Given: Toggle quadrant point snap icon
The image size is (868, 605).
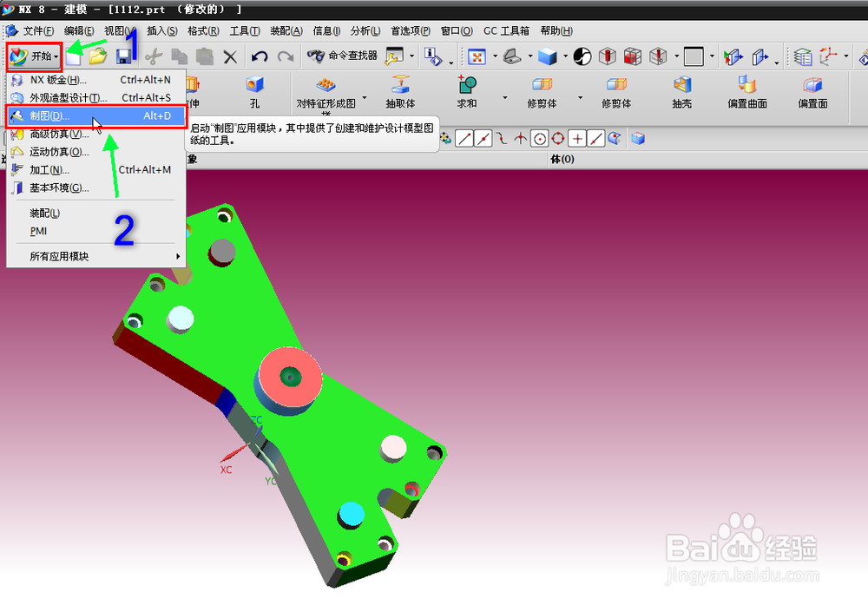Looking at the screenshot, I should 558,138.
